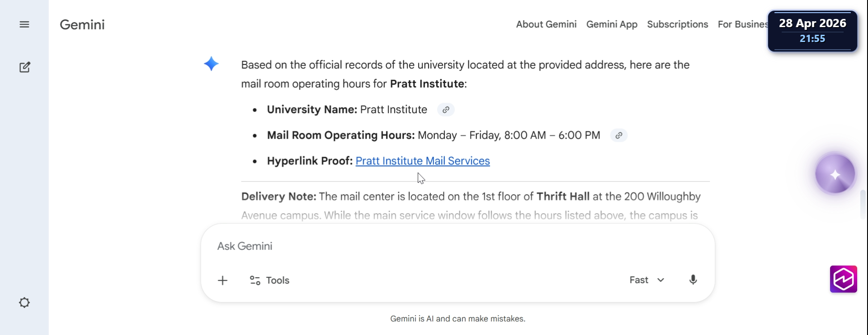Open For Business navigation link
Screen dimensions: 868x335
[742, 24]
